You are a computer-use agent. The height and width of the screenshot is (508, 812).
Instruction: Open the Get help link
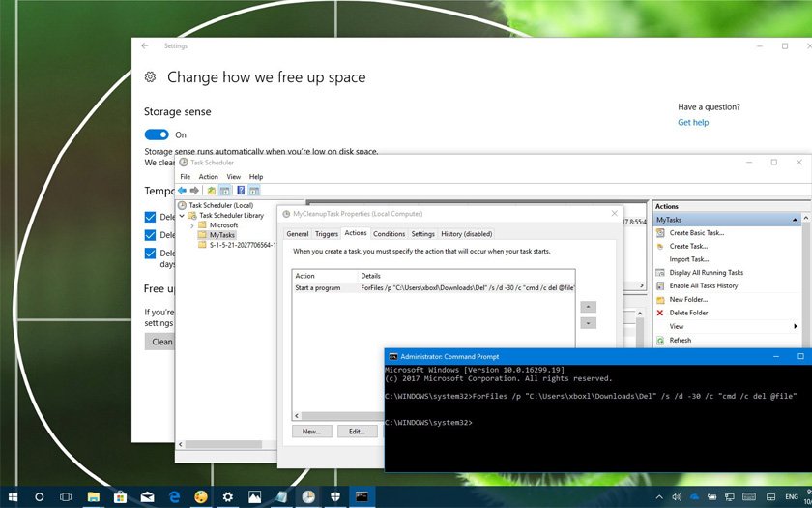[x=693, y=123]
